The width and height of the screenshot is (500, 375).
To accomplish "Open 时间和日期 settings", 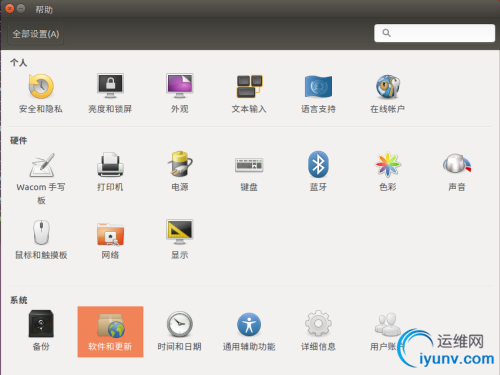I will (x=180, y=331).
